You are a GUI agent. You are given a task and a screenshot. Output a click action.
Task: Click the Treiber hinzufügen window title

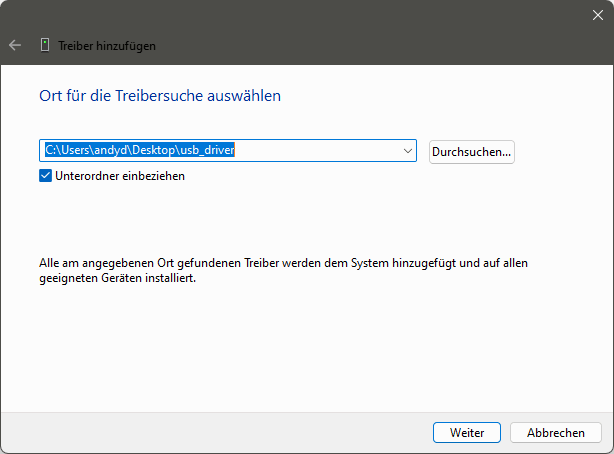[107, 46]
